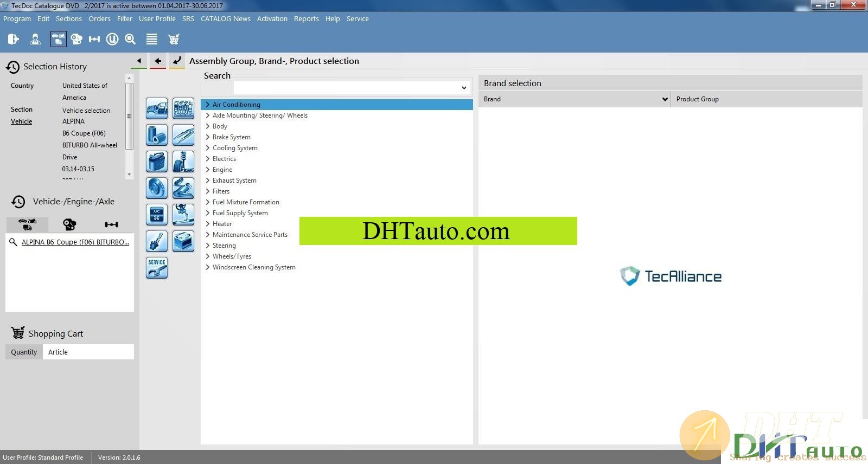Click the brake disc assembly group icon
This screenshot has width=868, height=464.
click(157, 188)
